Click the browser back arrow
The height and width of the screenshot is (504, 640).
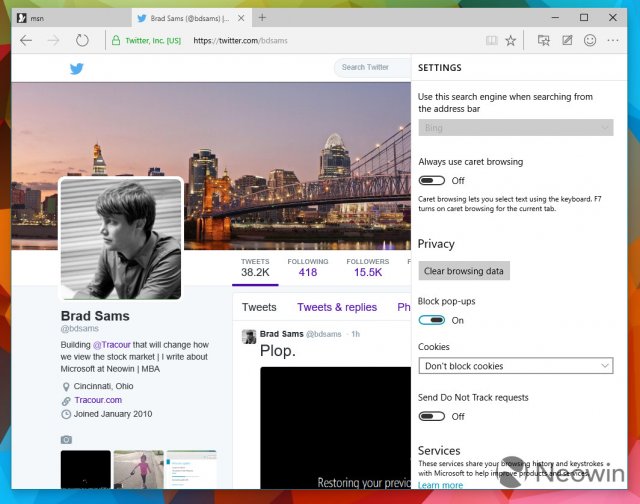(26, 40)
